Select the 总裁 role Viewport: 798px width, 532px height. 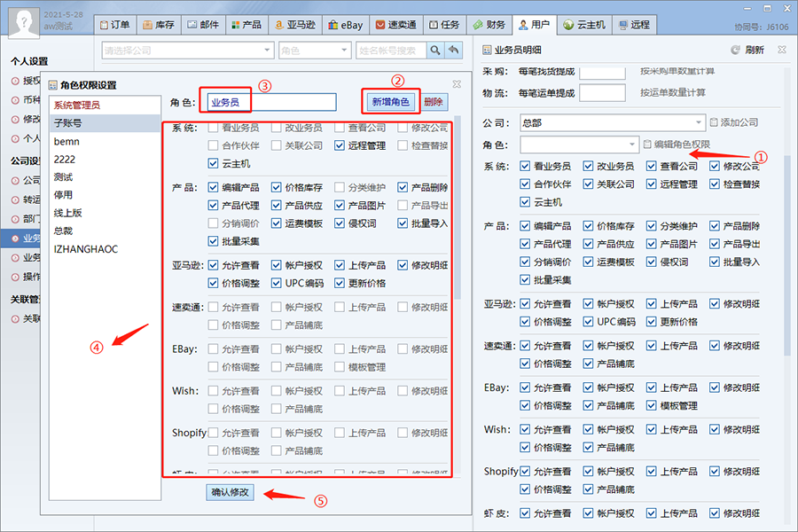coord(105,231)
